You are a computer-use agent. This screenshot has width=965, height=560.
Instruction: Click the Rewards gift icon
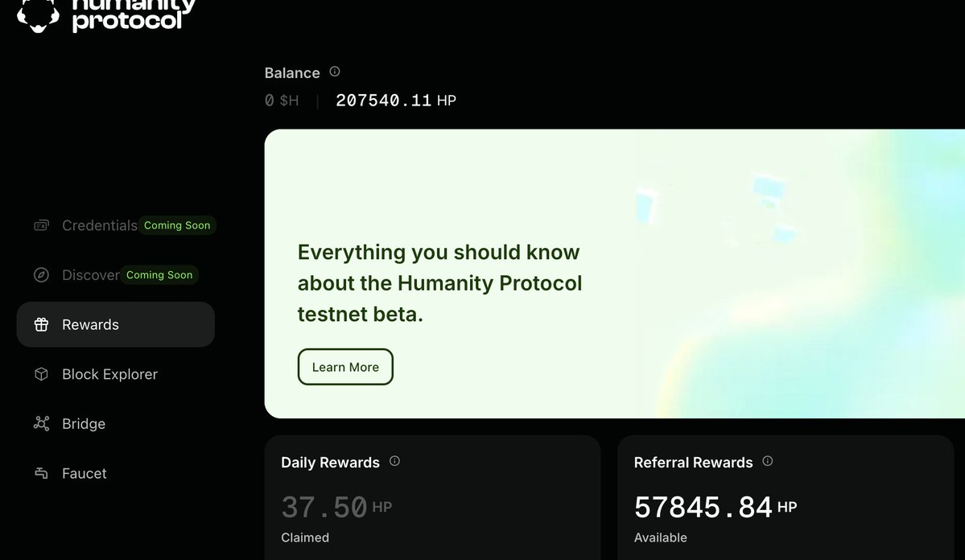point(41,324)
